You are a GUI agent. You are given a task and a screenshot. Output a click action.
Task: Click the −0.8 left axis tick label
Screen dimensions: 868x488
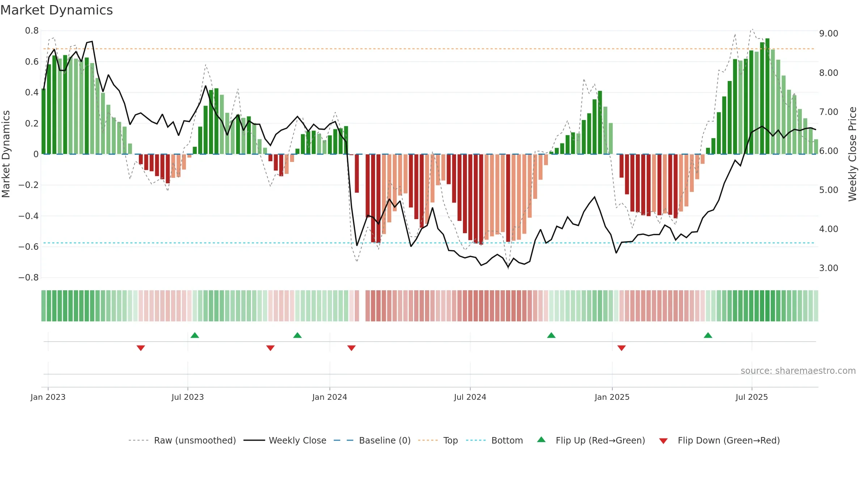coord(29,278)
